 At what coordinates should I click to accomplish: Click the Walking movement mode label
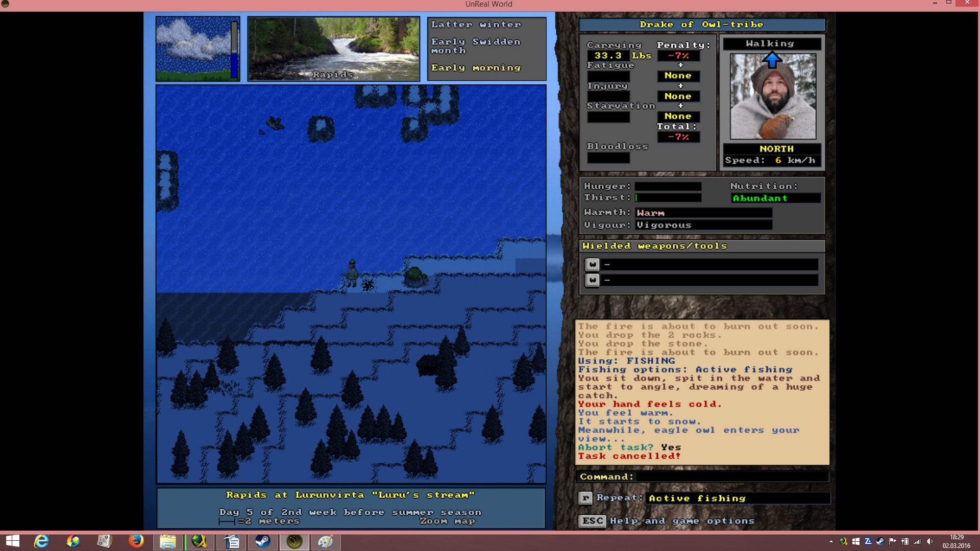coord(771,44)
